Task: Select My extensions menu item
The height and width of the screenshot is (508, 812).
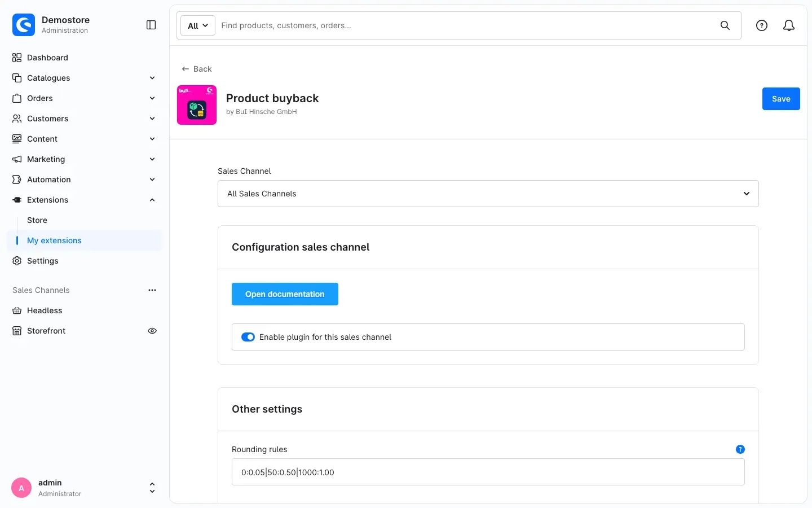Action: tap(85, 240)
